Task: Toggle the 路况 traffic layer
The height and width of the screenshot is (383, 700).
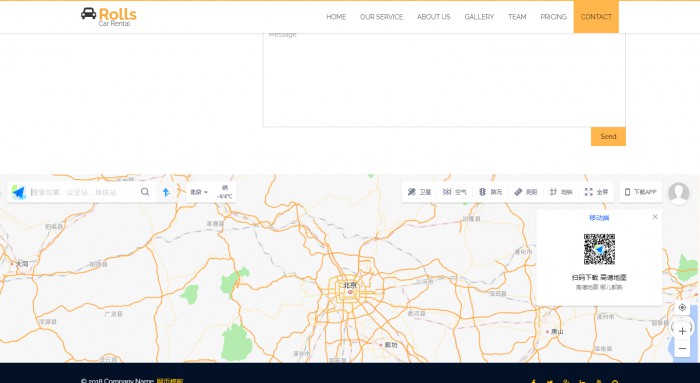Action: pyautogui.click(x=490, y=192)
